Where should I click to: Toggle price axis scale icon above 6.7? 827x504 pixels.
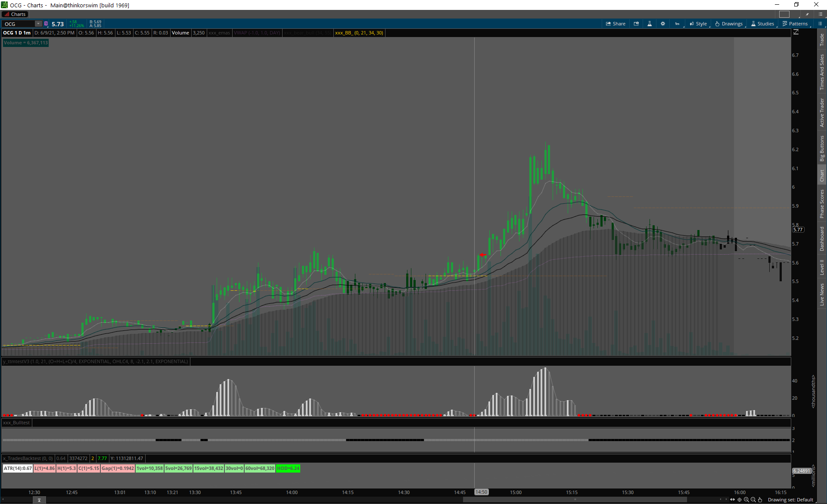point(796,32)
